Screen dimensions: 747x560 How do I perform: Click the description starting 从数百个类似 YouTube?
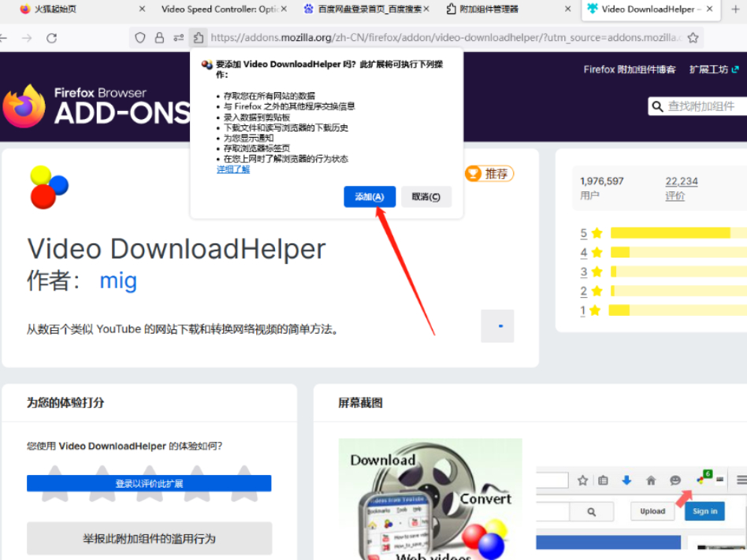tap(183, 329)
